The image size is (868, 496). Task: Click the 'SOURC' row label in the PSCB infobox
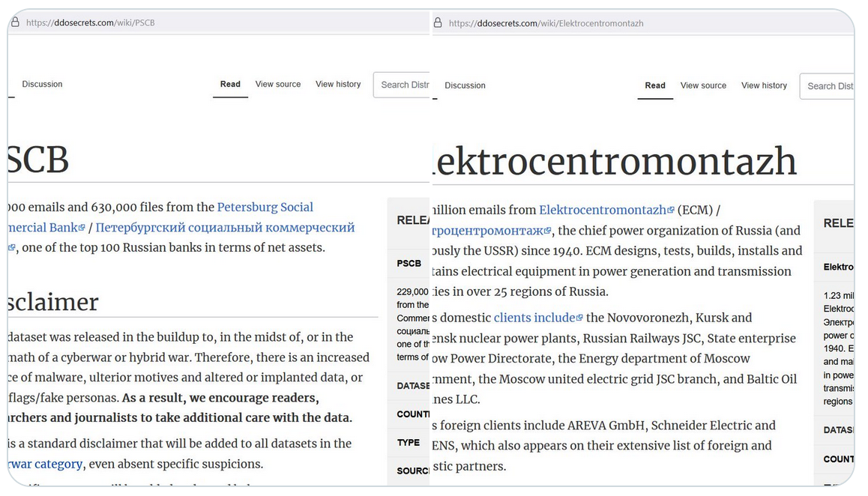pos(413,471)
